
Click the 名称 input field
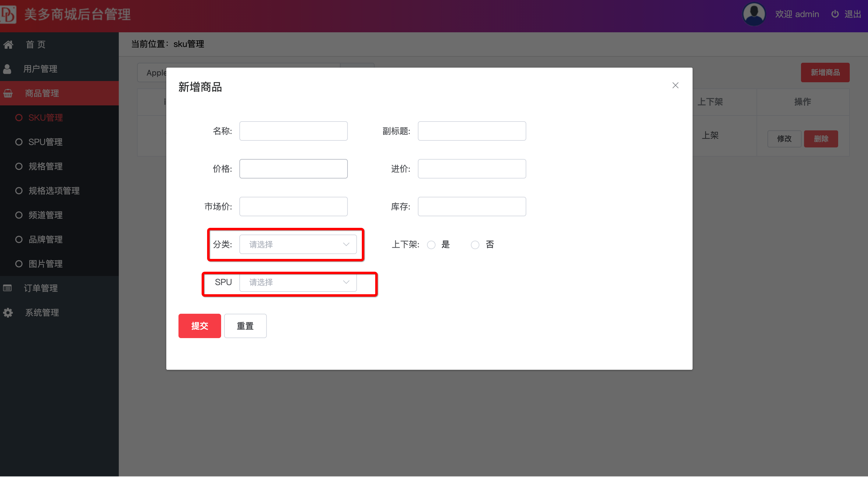pos(293,131)
